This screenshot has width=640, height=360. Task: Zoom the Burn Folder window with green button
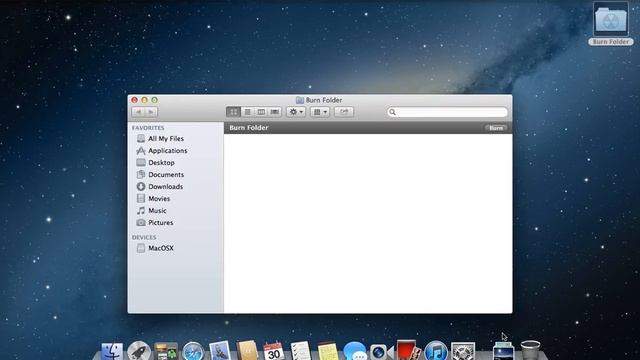pos(154,100)
